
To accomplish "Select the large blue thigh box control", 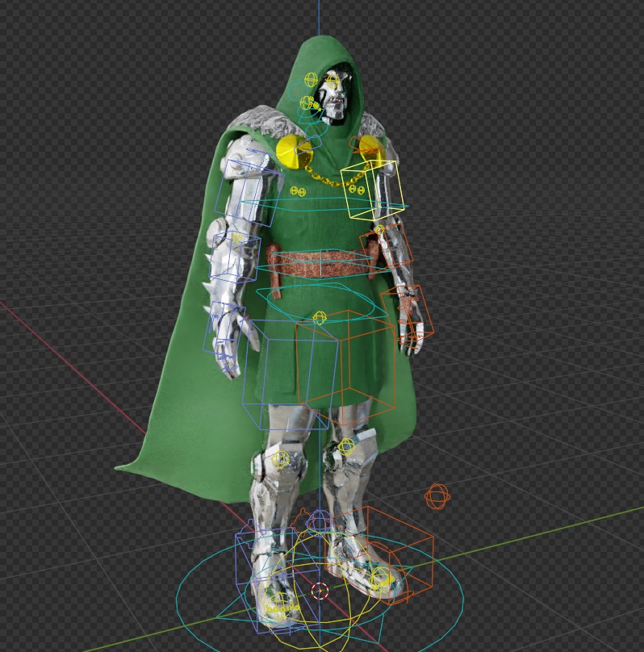I will (290, 374).
